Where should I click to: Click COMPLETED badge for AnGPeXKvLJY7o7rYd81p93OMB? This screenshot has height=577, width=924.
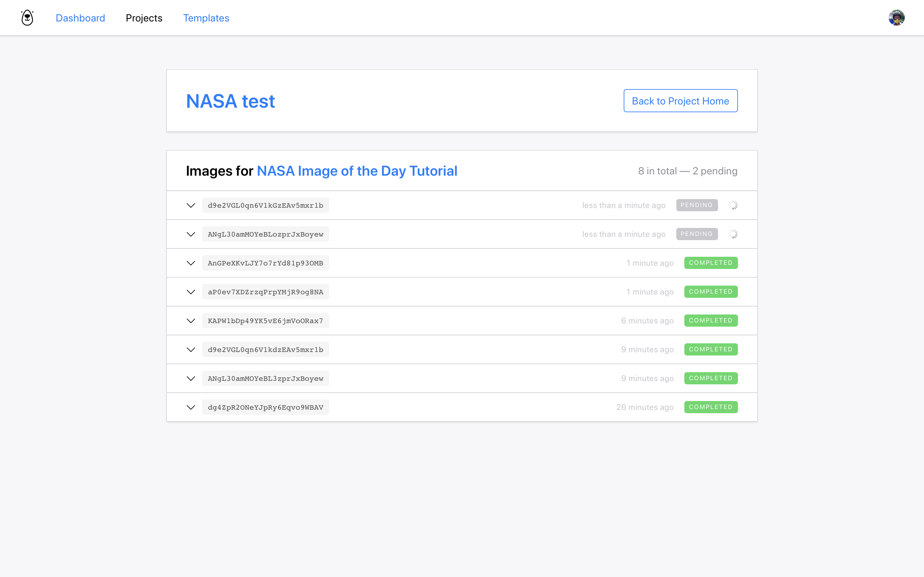(711, 263)
